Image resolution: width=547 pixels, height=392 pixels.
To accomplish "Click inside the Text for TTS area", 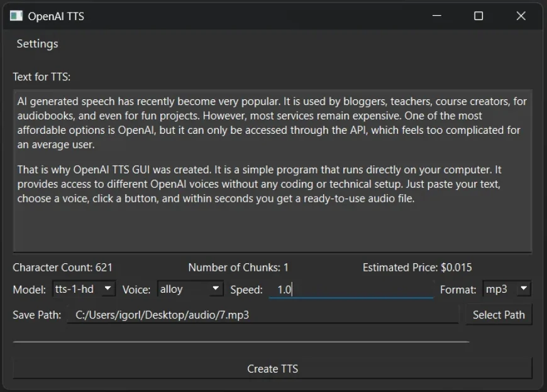I will coord(272,171).
